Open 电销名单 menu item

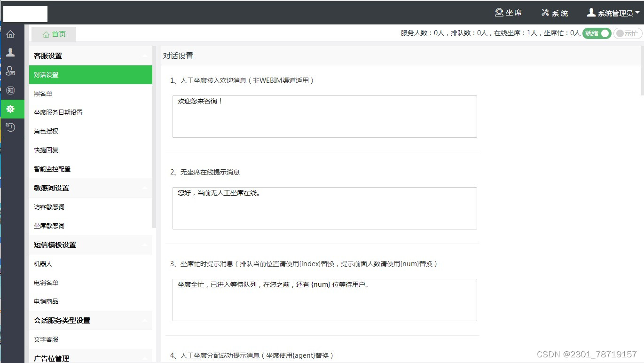91,283
